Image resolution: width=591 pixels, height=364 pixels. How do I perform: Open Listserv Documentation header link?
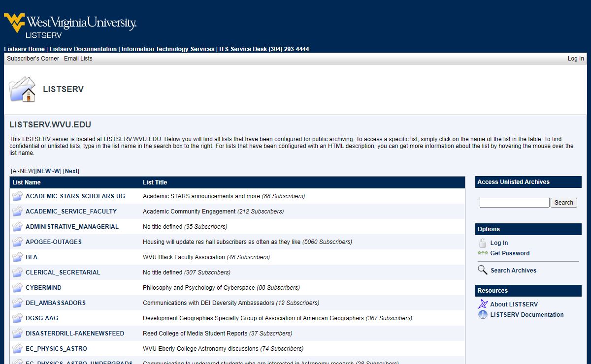(83, 49)
